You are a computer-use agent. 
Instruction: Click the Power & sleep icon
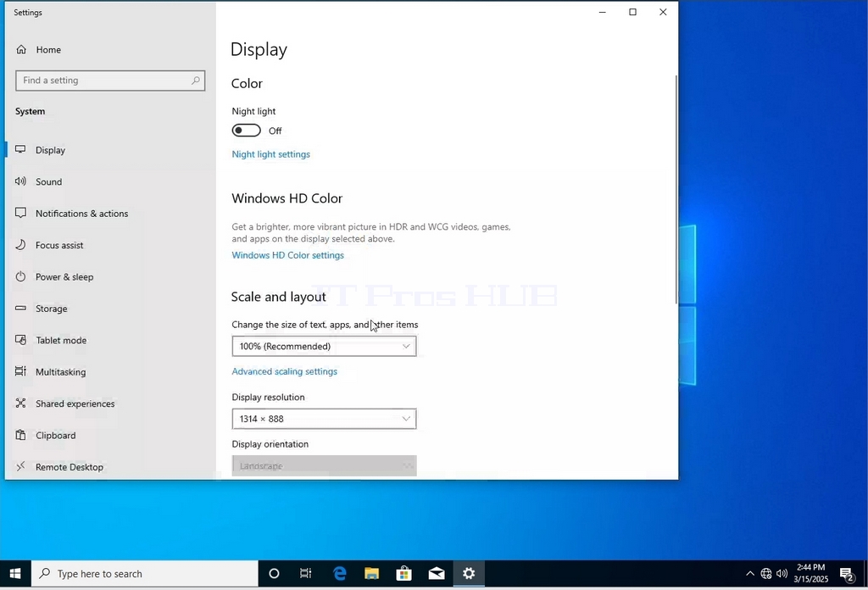(20, 276)
